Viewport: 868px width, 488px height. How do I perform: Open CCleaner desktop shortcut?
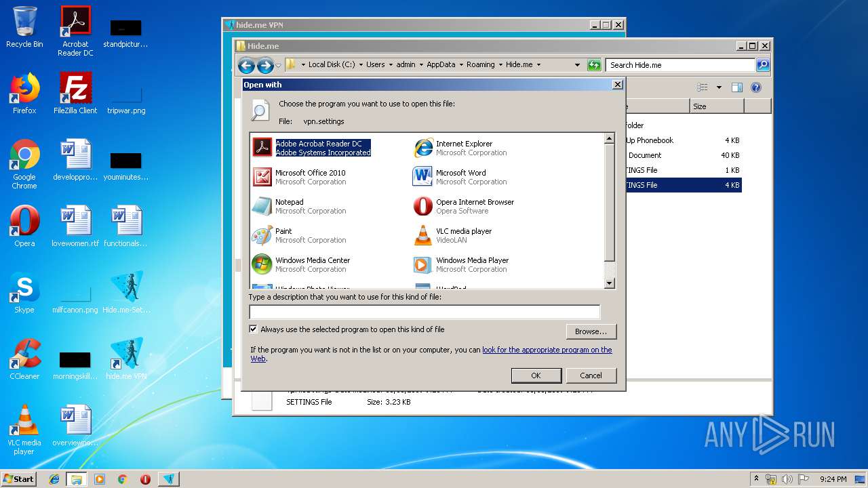(24, 359)
